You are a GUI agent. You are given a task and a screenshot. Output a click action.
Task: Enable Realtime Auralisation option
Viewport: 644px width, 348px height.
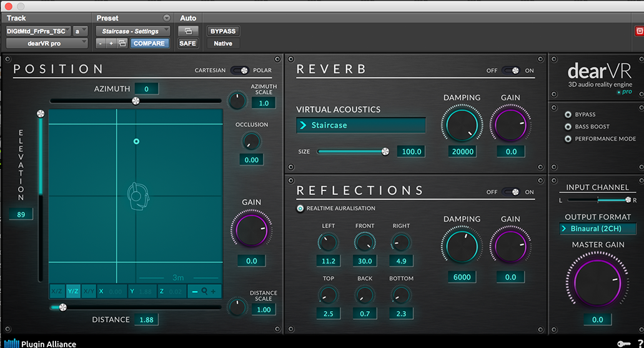300,208
